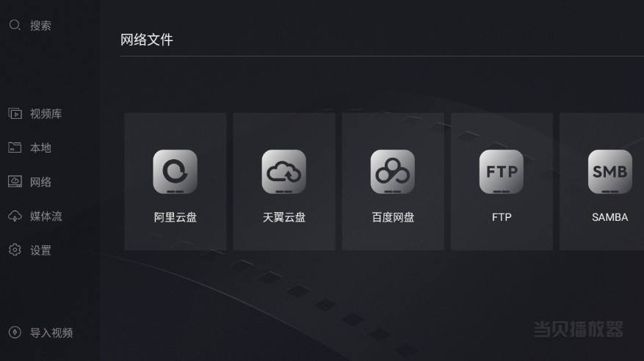The image size is (644, 361).
Task: Open 设置 from the sidebar text
Action: pos(40,250)
